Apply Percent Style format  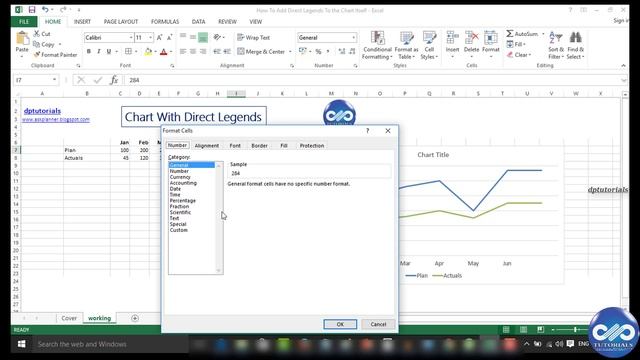[x=318, y=51]
